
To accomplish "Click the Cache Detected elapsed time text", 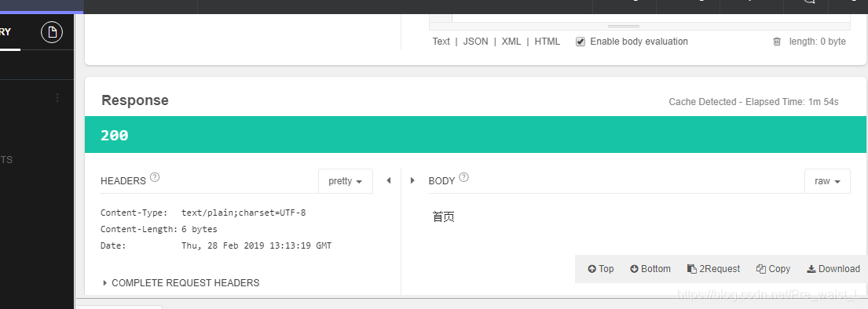I will point(753,102).
